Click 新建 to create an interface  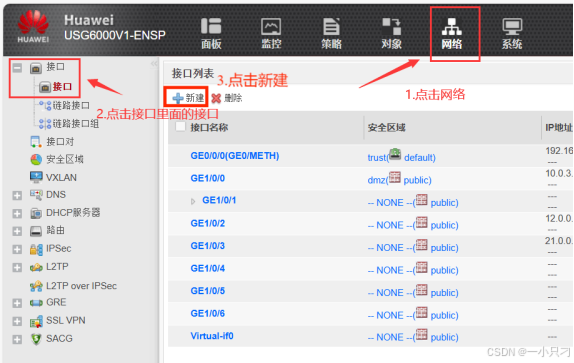188,98
